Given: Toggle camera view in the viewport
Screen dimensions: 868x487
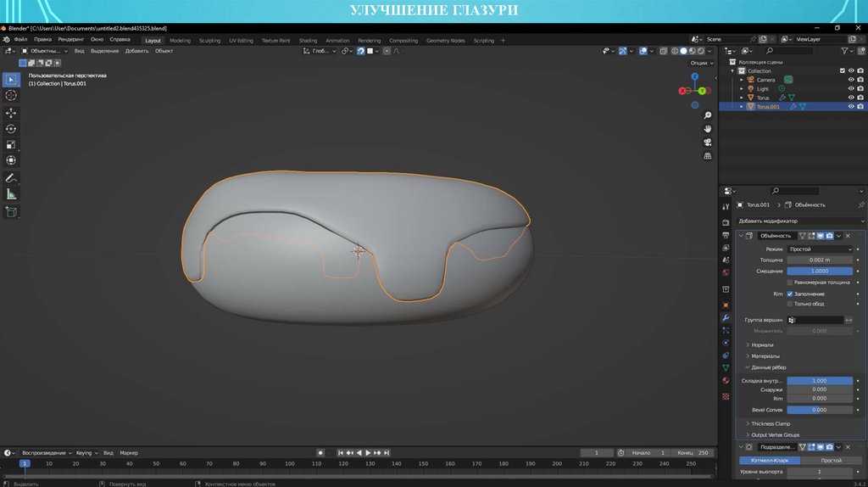Looking at the screenshot, I should (x=708, y=143).
